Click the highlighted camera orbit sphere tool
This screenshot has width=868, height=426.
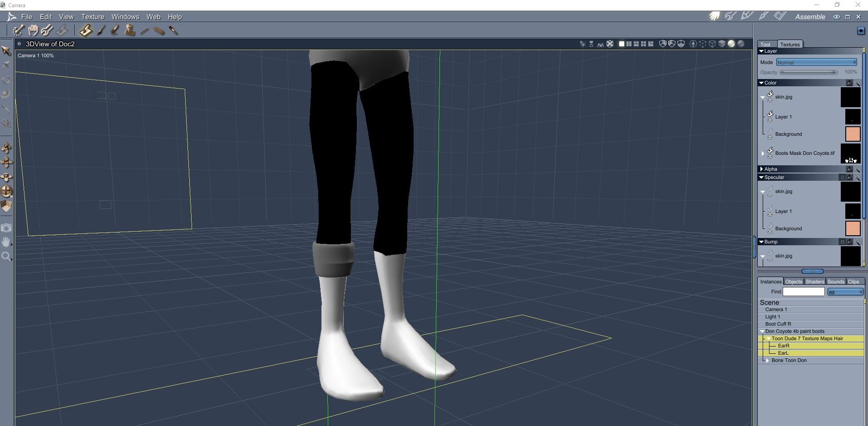(x=6, y=191)
